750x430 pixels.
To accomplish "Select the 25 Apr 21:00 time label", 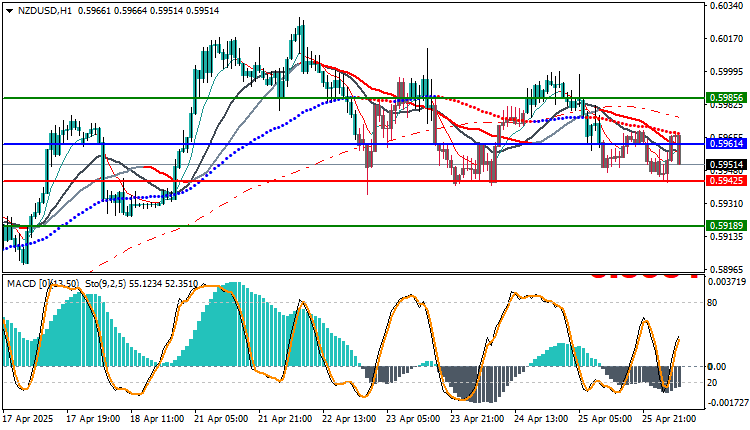I will [x=670, y=419].
